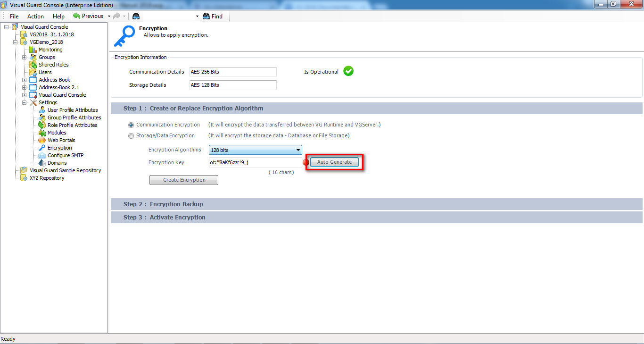
Task: Select the Users icon in the tree
Action: coord(34,72)
